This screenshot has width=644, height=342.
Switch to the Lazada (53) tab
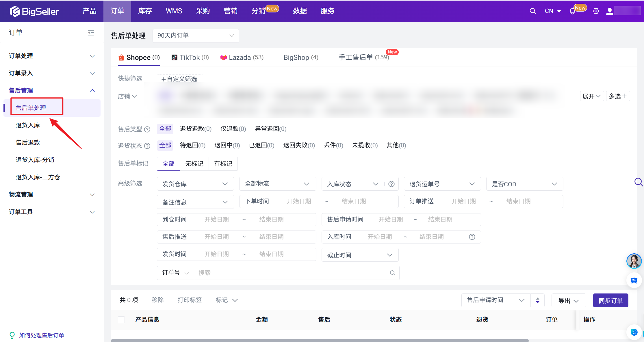click(x=242, y=57)
